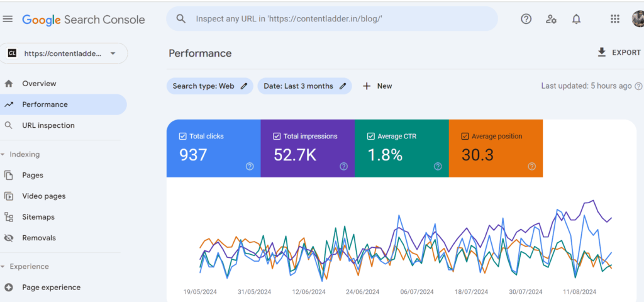The image size is (644, 302).
Task: Click the Performance trend icon
Action: (x=8, y=104)
